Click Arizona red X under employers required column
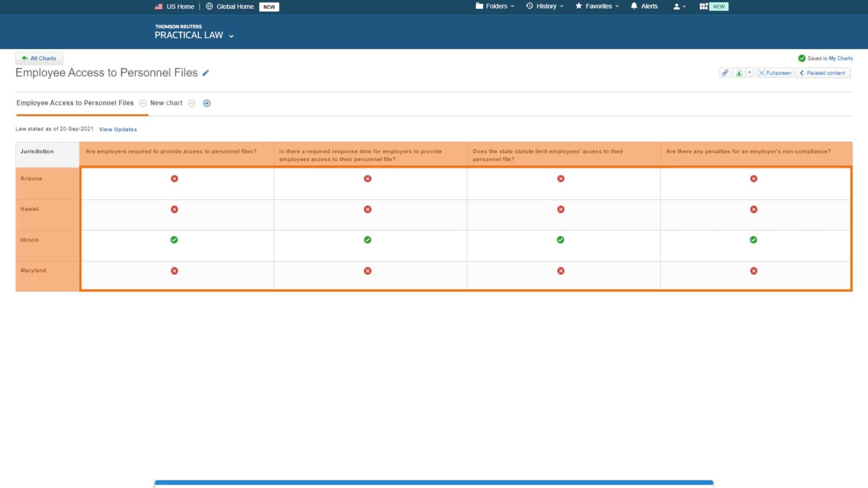This screenshot has height=488, width=868. 174,179
